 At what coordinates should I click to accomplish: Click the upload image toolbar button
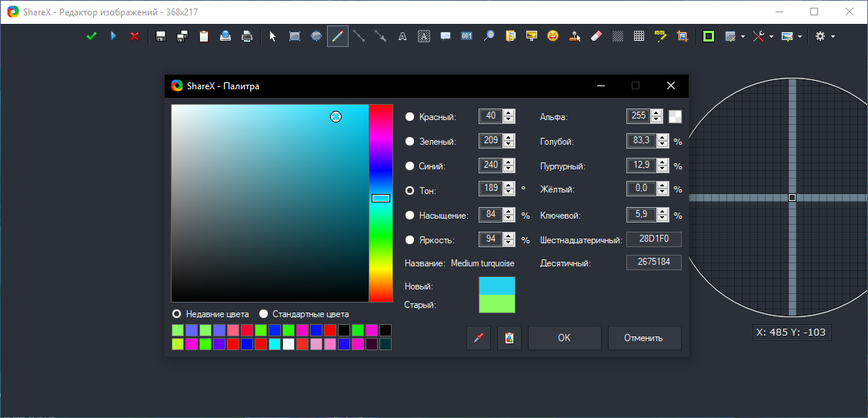[x=225, y=36]
